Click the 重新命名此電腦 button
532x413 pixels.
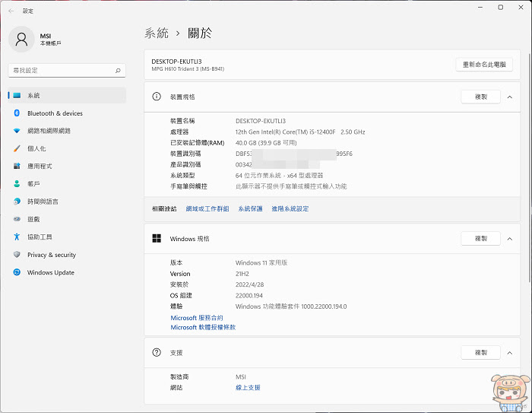coord(484,65)
